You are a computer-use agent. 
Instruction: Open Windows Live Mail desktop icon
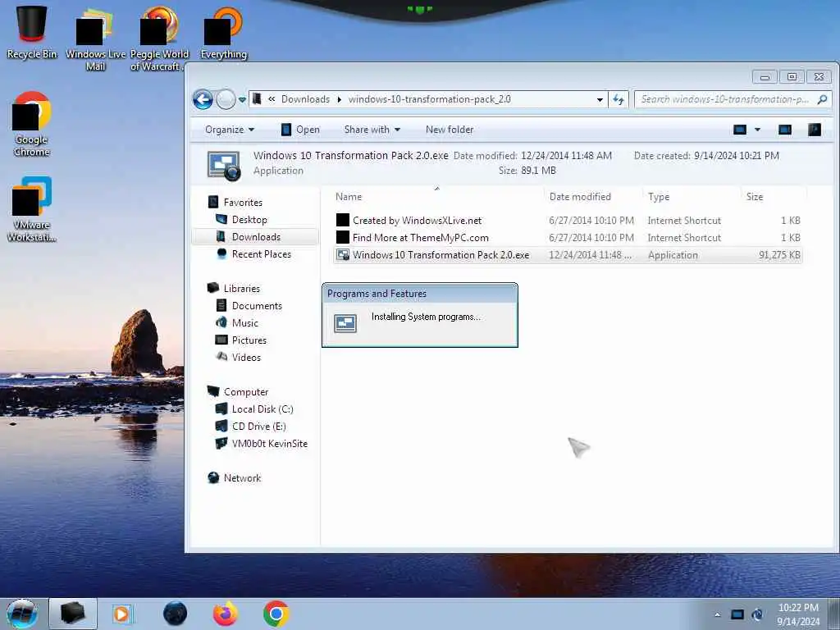(95, 38)
